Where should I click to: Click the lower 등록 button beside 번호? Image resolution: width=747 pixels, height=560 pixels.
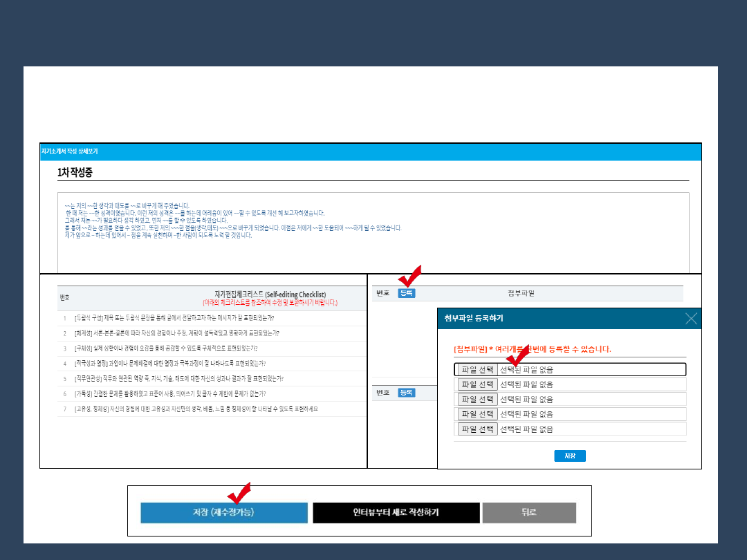tap(407, 393)
